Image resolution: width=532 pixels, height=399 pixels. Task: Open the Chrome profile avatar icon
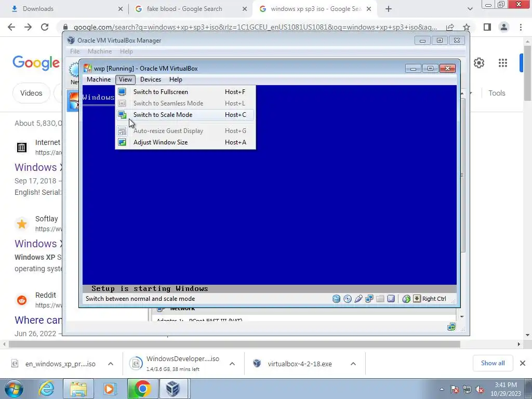point(504,27)
